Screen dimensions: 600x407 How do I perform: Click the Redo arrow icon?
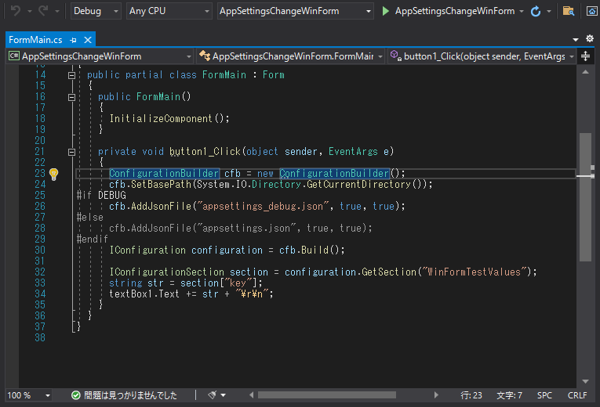(x=43, y=11)
